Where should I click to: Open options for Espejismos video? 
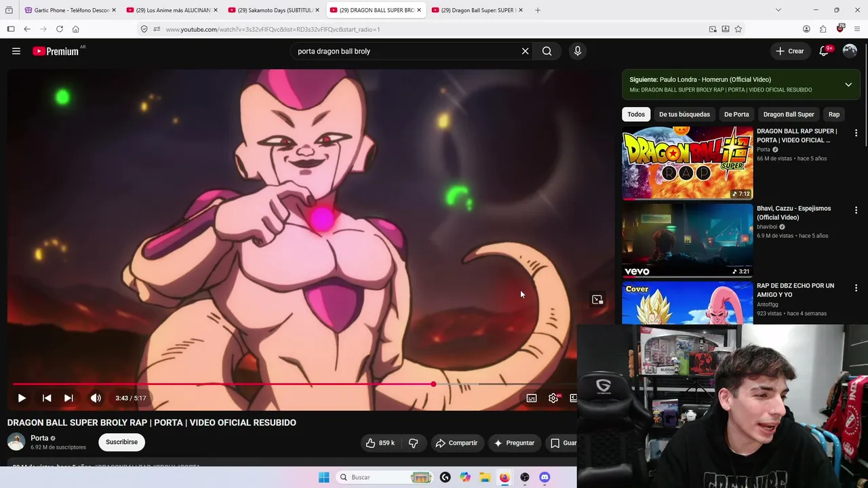[856, 210]
